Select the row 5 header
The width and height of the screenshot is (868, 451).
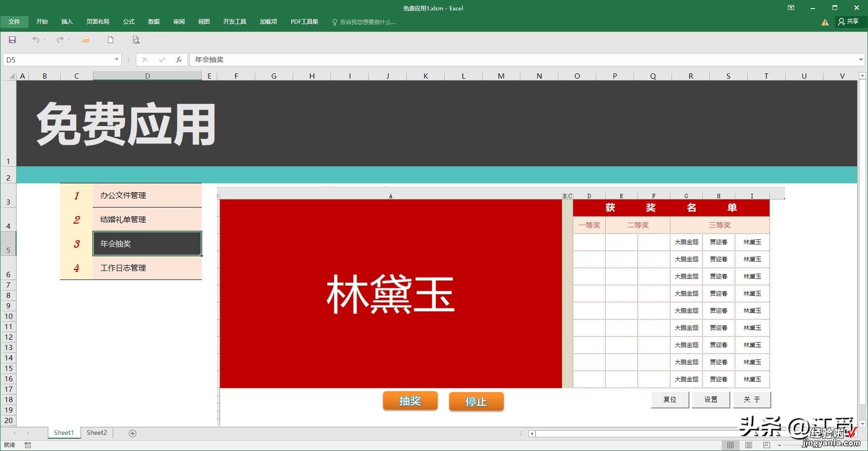pyautogui.click(x=8, y=244)
